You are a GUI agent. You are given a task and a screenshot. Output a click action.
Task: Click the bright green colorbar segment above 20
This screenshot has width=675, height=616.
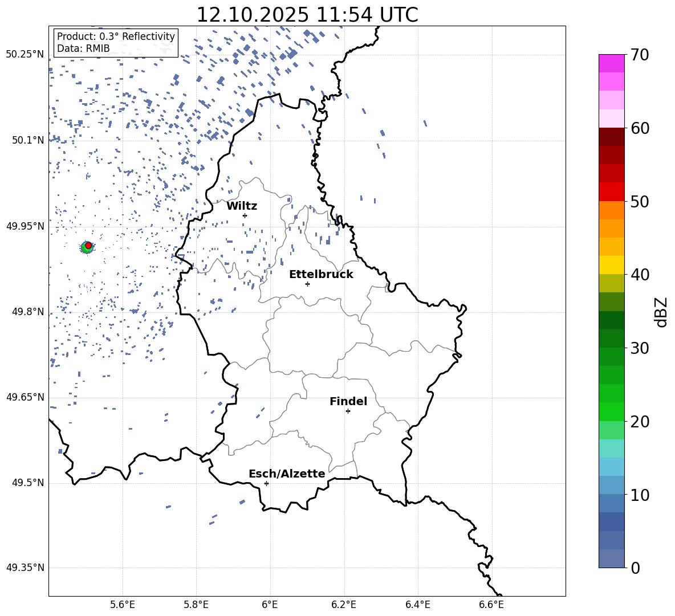(612, 411)
